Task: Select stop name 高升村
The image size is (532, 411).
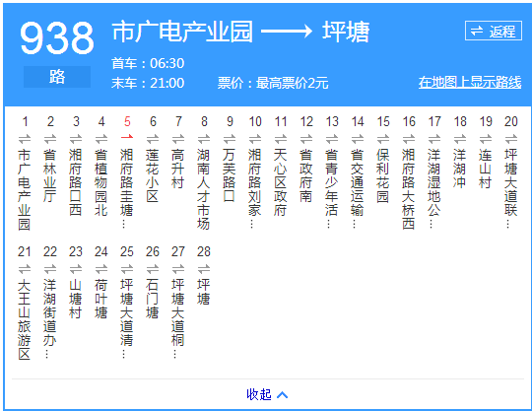Action: [x=178, y=169]
